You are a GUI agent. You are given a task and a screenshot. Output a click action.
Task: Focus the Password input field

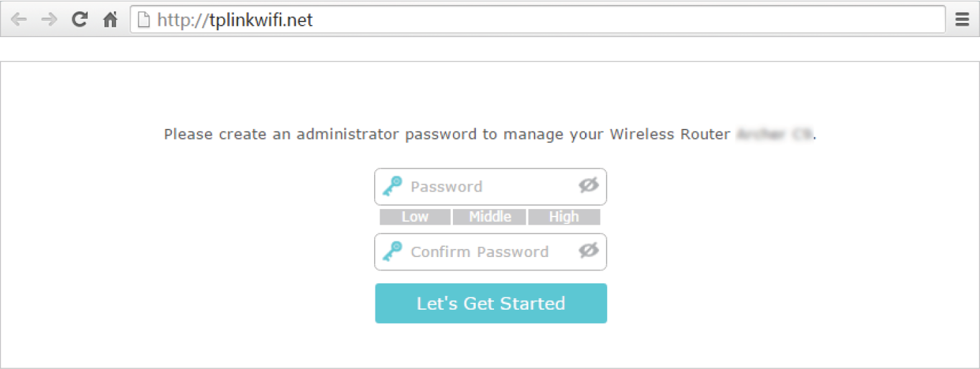[491, 187]
